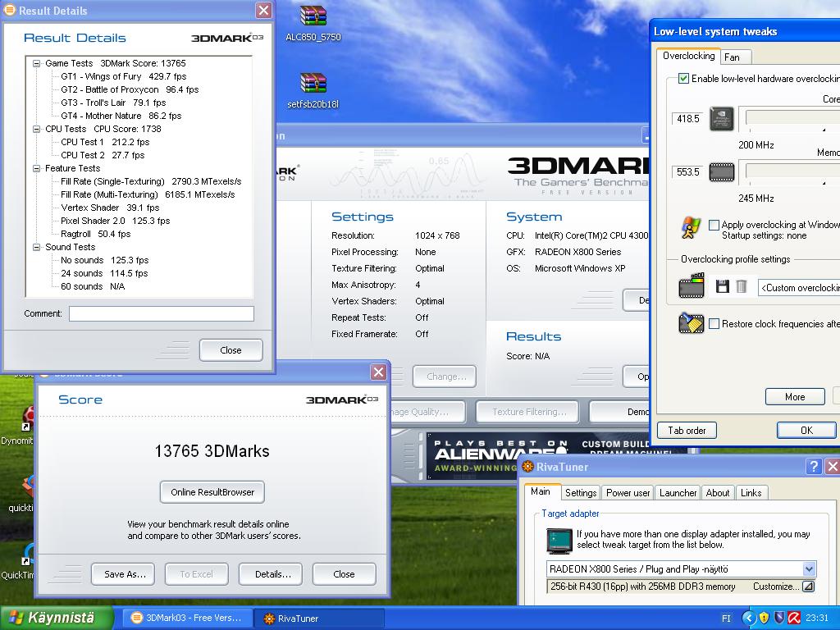Disable low-level hardware overclocking checkbox

click(683, 78)
